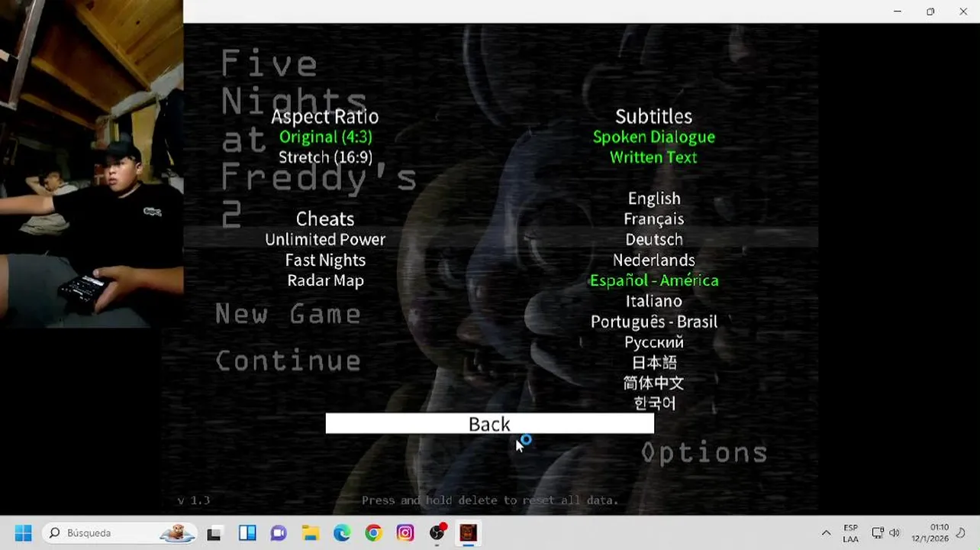Screen dimensions: 980x550
Task: Toggle the Radar Map cheat
Action: click(x=325, y=280)
